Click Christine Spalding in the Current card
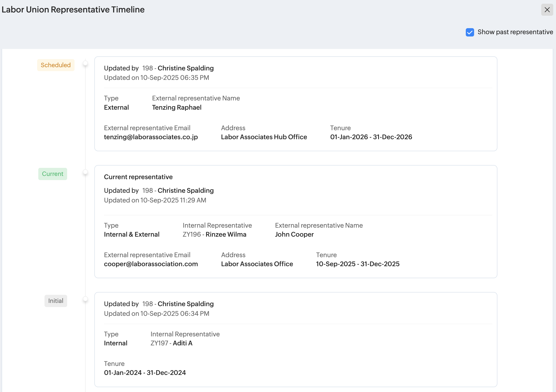Image resolution: width=556 pixels, height=392 pixels. tap(185, 190)
